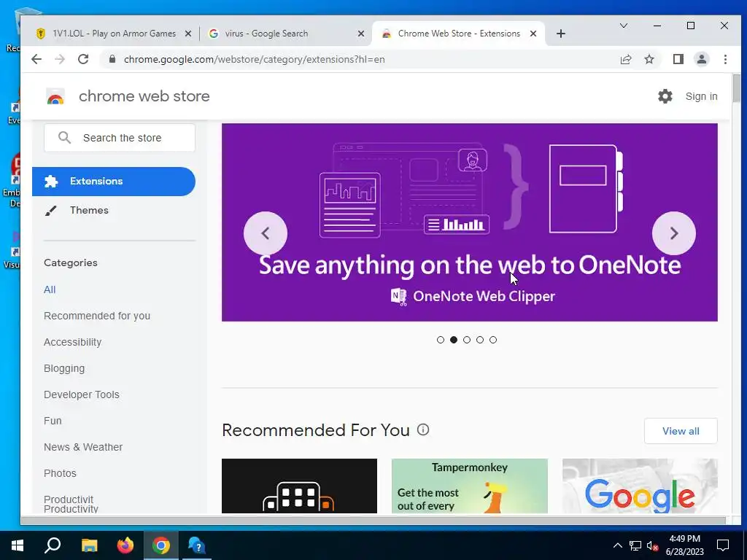Select the fourth carousel dot
This screenshot has width=747, height=560.
pos(480,340)
